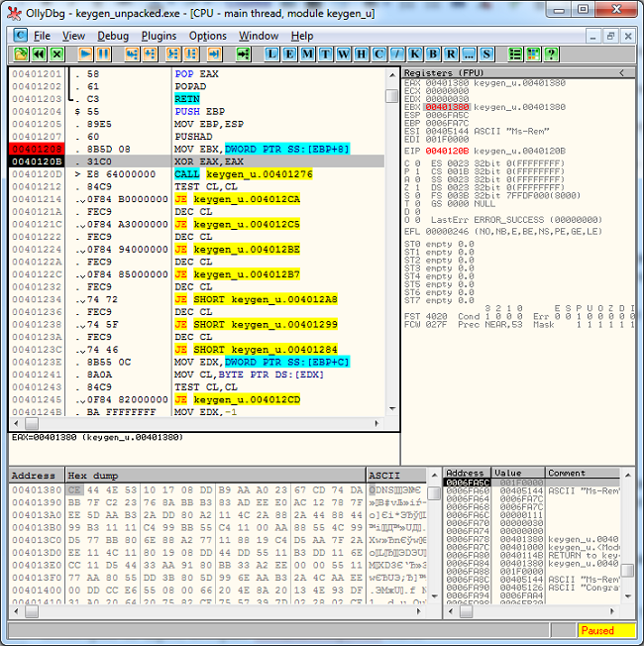644x646 pixels.
Task: Select the CALL keygen_u.00401276 instruction
Action: [244, 174]
